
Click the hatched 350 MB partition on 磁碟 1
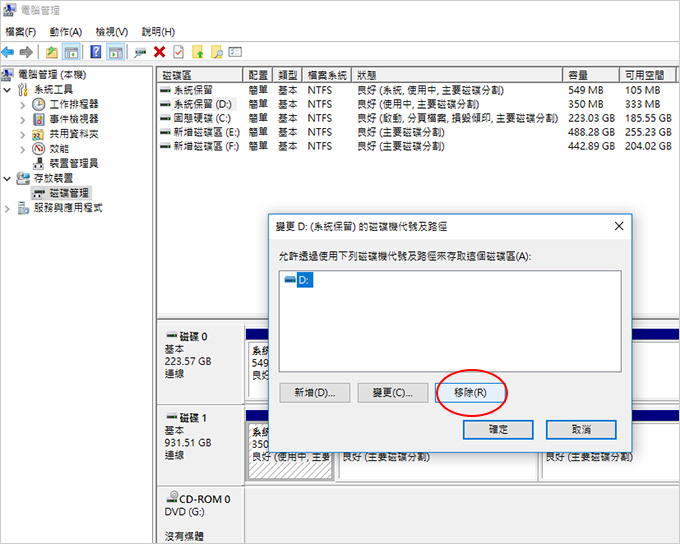pyautogui.click(x=289, y=451)
